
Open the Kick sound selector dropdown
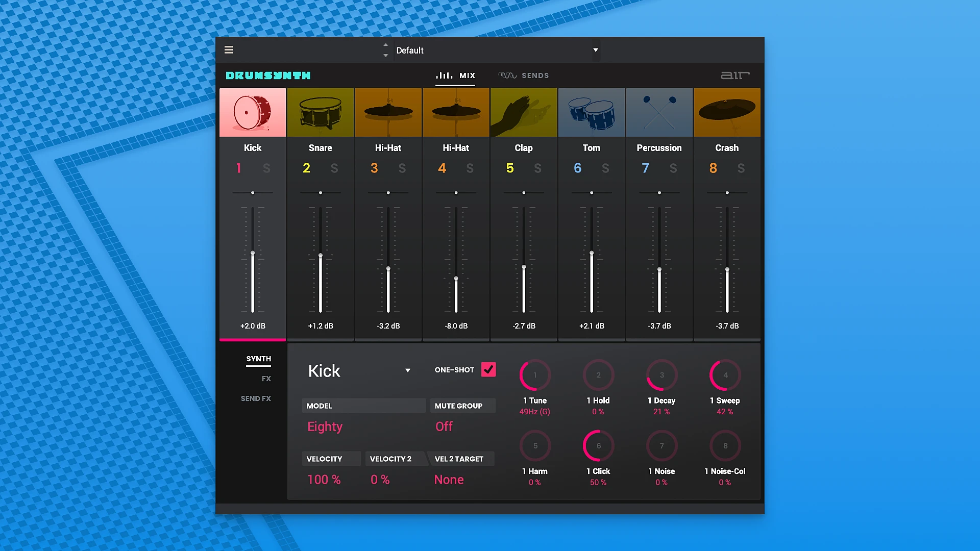[407, 370]
